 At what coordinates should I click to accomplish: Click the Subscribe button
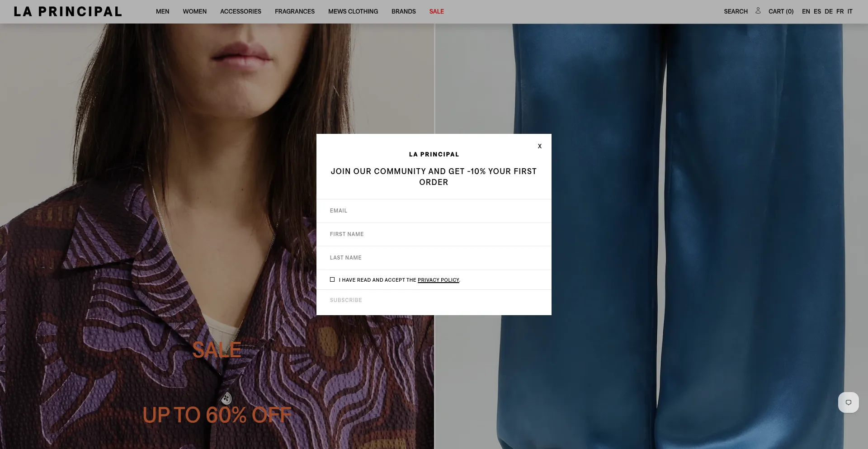pos(346,300)
